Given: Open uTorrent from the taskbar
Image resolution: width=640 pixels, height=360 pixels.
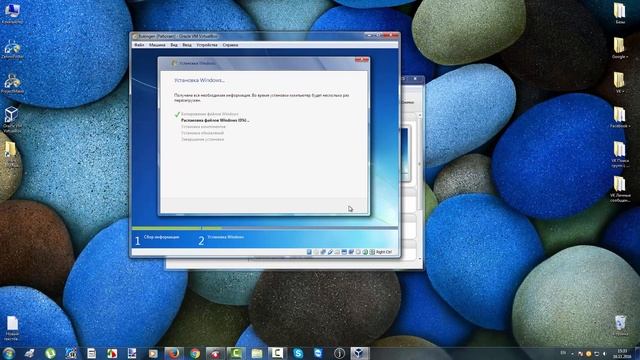Looking at the screenshot, I should click(x=50, y=353).
